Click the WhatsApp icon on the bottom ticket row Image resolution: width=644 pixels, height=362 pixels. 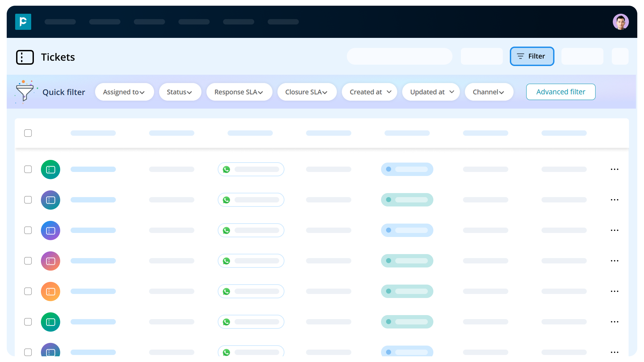[226, 352]
